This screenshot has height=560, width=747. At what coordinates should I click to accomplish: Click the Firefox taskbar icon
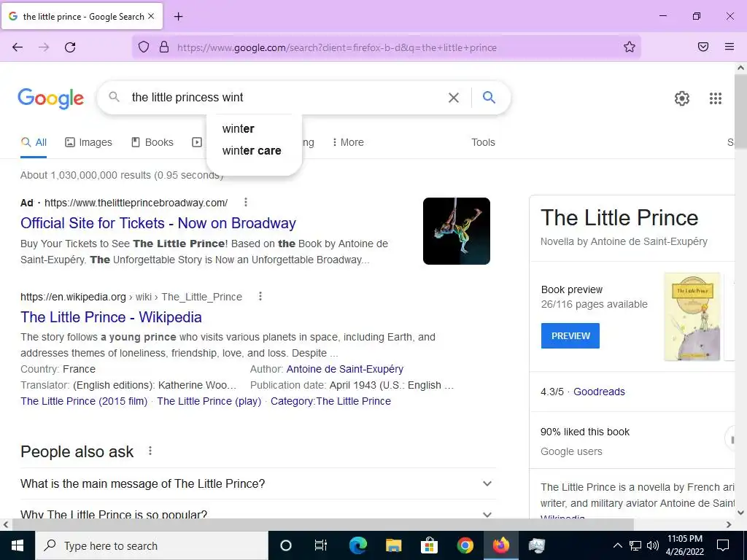[x=500, y=545]
